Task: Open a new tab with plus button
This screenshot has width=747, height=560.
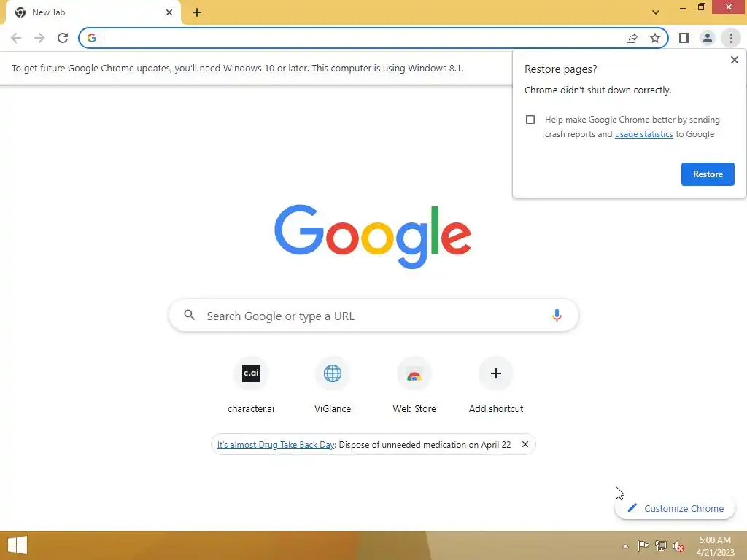Action: (x=197, y=12)
